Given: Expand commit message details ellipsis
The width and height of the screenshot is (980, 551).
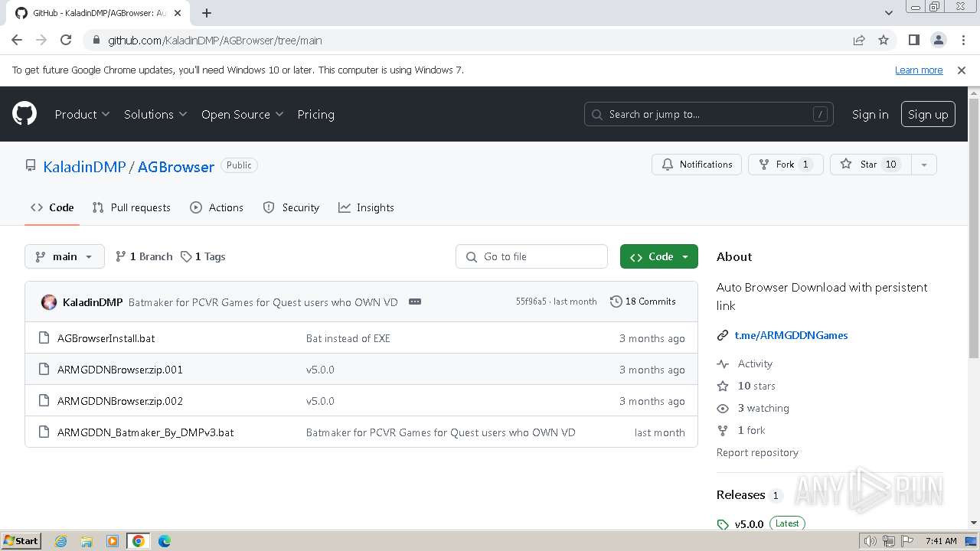Looking at the screenshot, I should coord(415,302).
